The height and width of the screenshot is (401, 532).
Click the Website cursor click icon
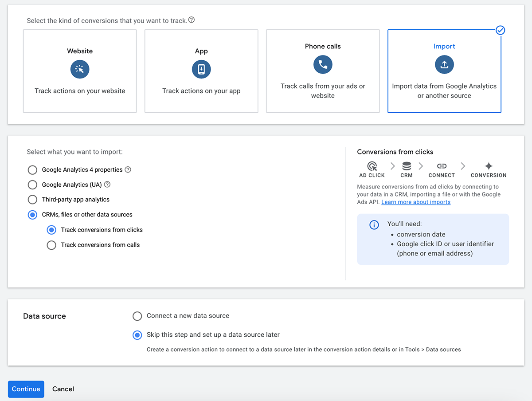pyautogui.click(x=80, y=69)
